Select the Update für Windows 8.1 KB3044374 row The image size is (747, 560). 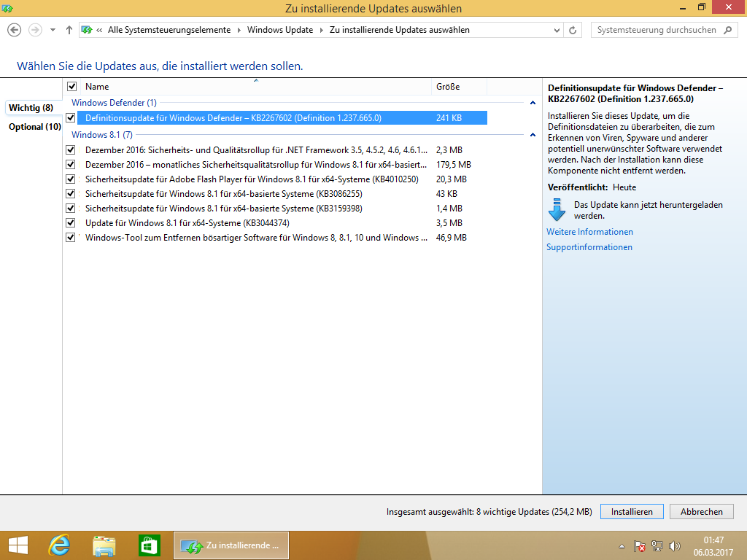tap(282, 223)
